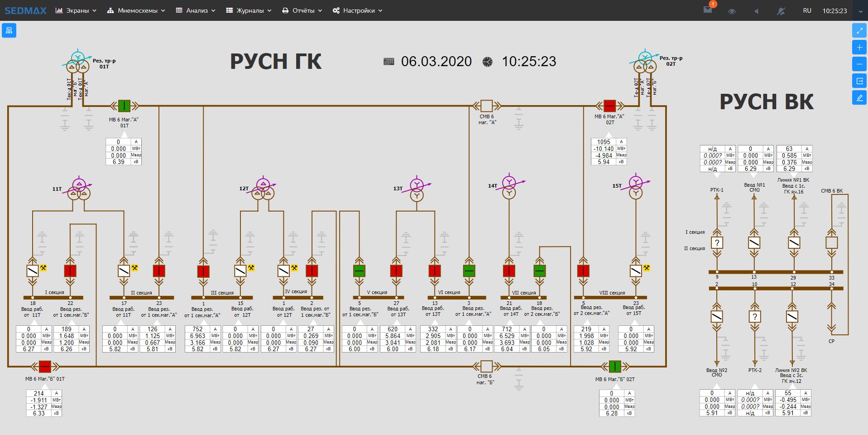Click the red breaker МВ 6 Маг."А" 02Т

point(609,106)
